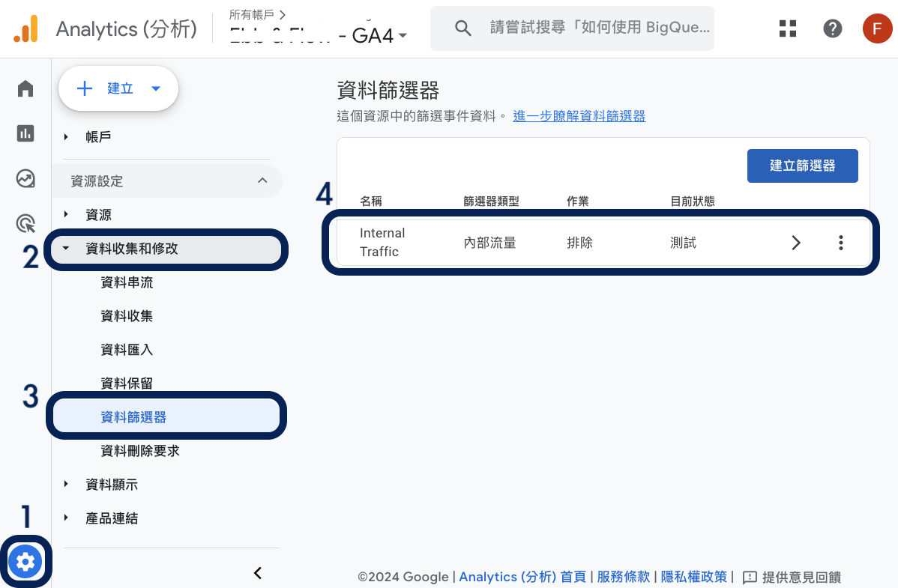Image resolution: width=898 pixels, height=588 pixels.
Task: Click the 名稱 column header
Action: (370, 201)
